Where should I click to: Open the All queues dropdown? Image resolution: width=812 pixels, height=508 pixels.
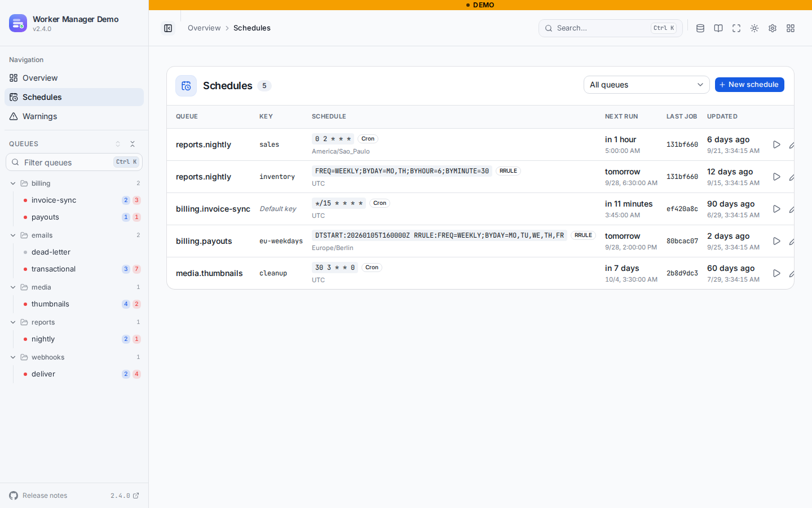click(x=646, y=85)
